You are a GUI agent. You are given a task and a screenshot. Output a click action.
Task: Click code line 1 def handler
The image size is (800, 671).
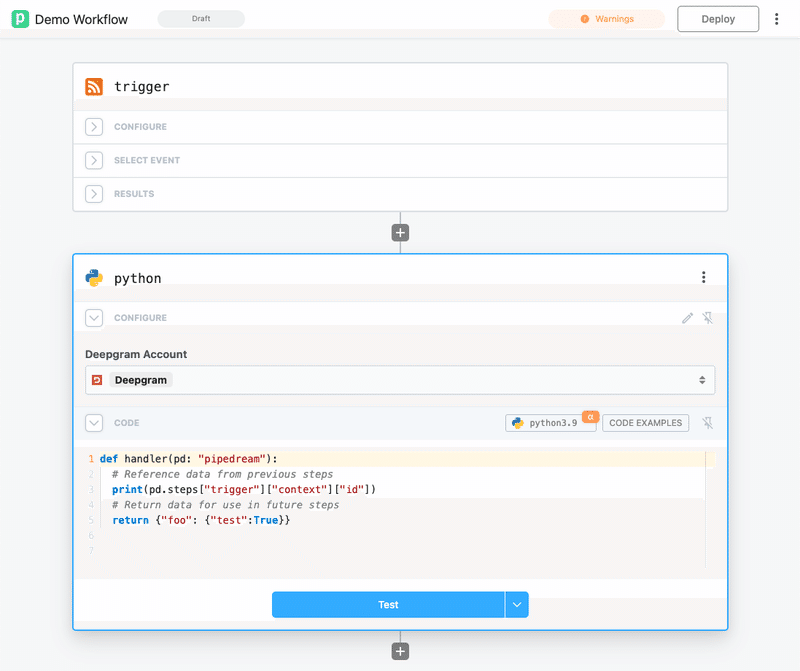[188, 459]
